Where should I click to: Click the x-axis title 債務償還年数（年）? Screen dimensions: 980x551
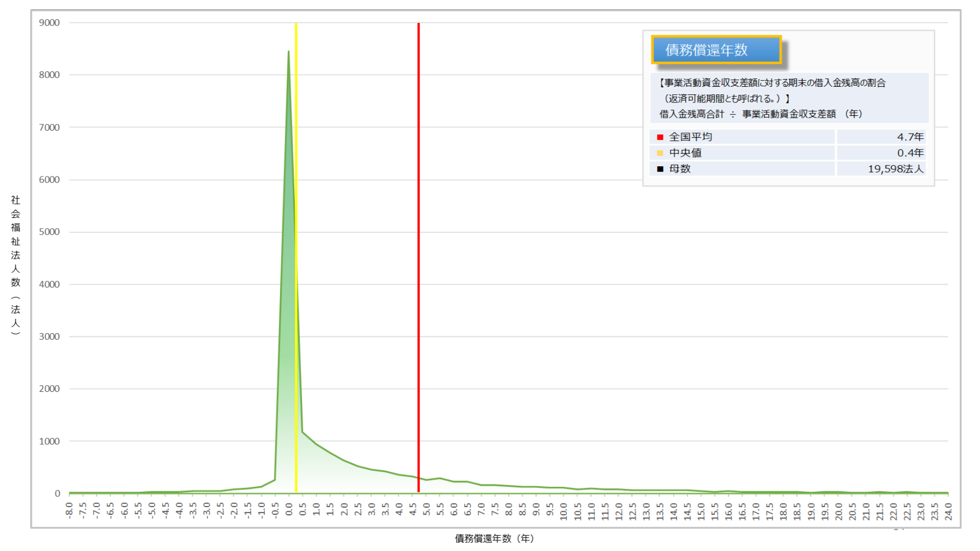click(x=494, y=538)
